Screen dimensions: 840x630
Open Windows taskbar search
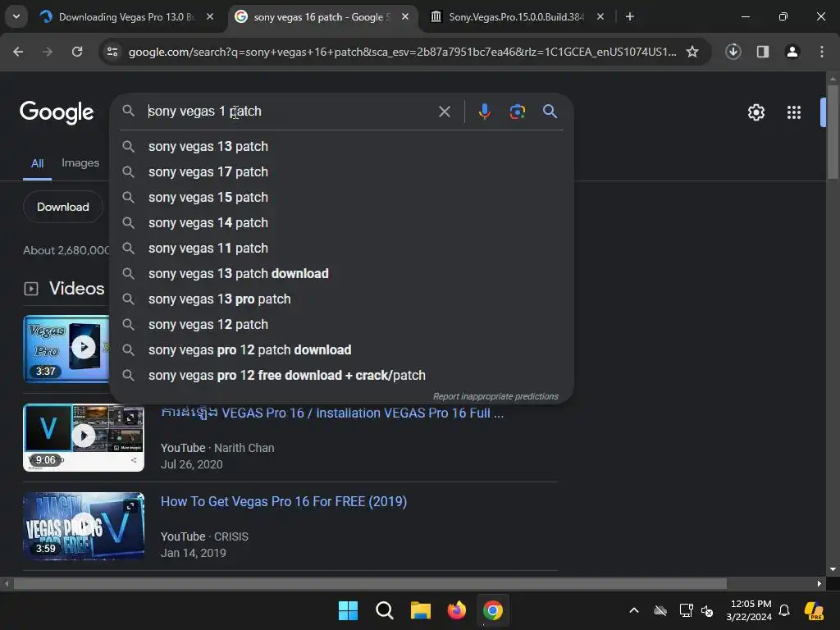pyautogui.click(x=384, y=610)
